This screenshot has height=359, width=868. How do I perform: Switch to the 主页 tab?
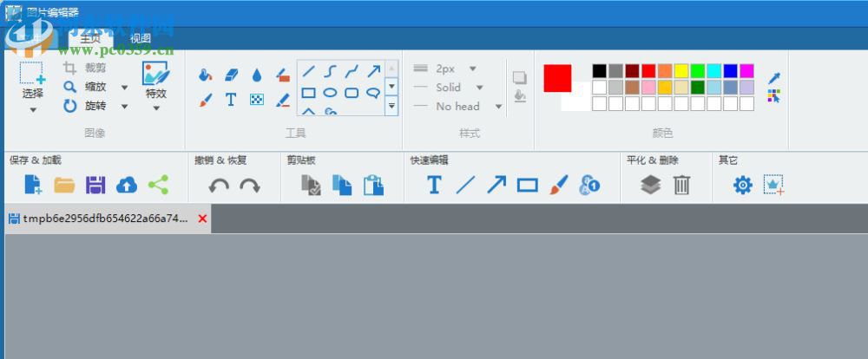pyautogui.click(x=90, y=38)
